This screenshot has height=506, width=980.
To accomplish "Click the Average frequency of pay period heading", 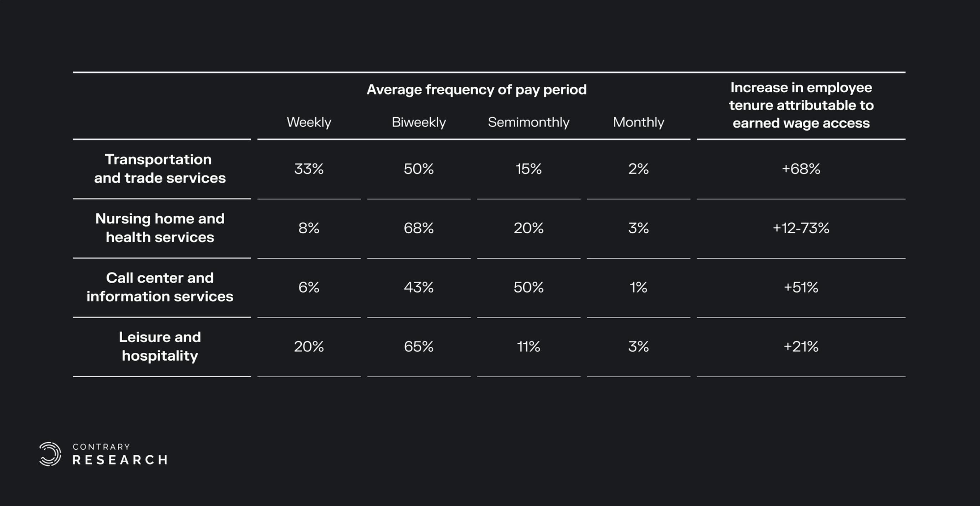I will [476, 90].
